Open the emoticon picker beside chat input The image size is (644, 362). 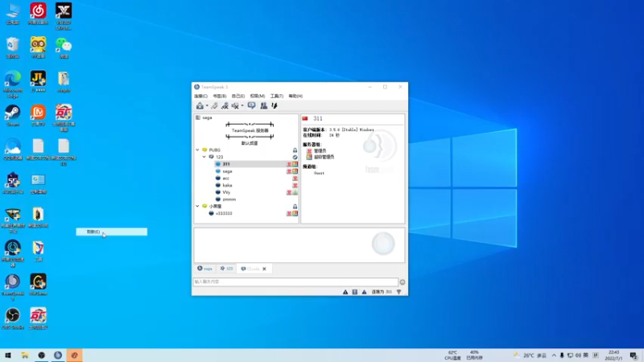pos(402,282)
